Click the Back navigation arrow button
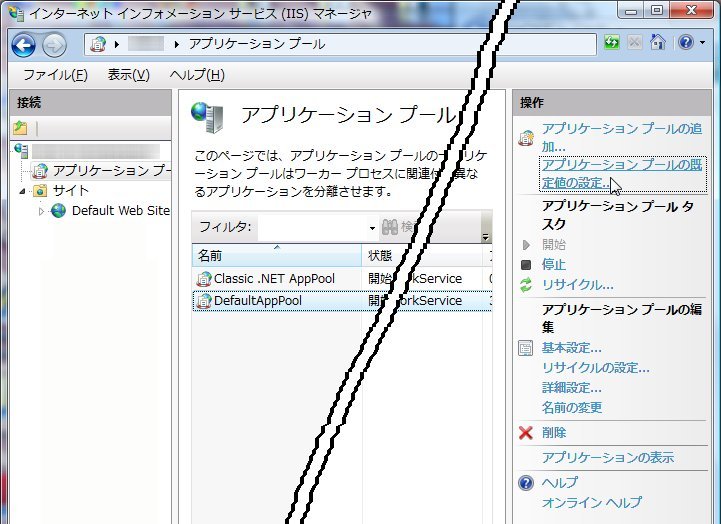Screen dimensions: 721x524 point(24,44)
